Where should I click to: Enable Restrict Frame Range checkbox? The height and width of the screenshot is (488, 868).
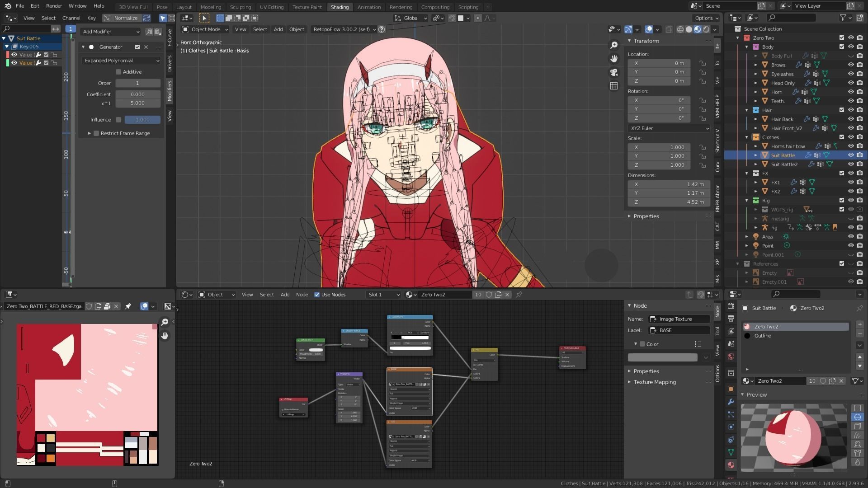(96, 133)
